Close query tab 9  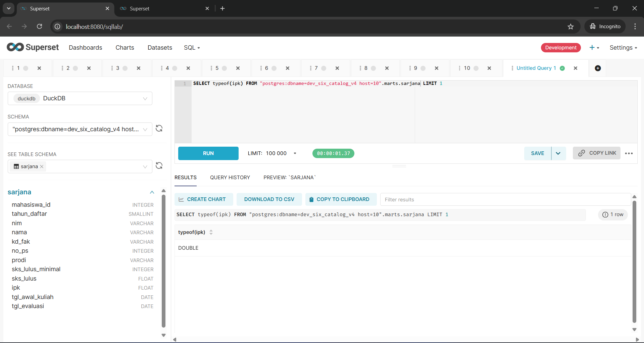pos(437,68)
